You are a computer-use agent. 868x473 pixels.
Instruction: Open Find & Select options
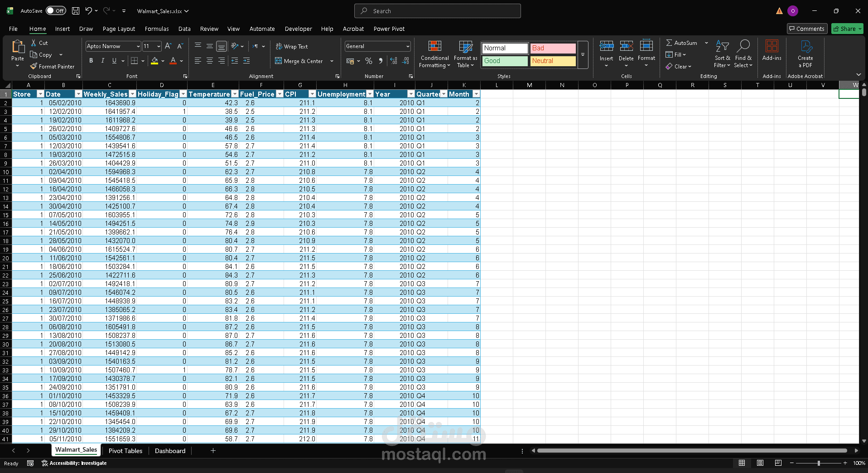pos(743,54)
